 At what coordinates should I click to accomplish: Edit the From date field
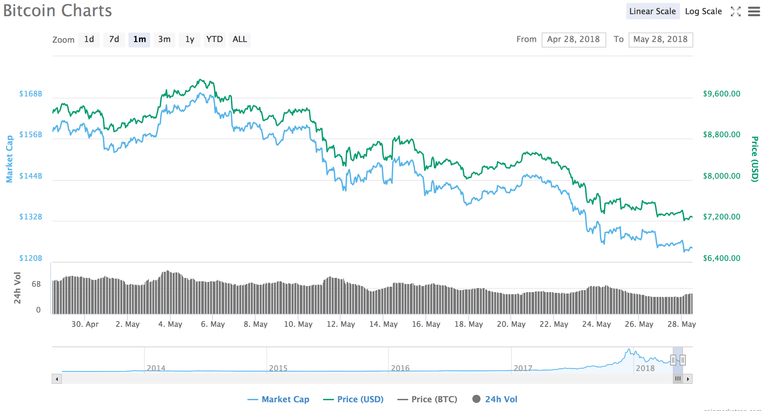coord(574,39)
